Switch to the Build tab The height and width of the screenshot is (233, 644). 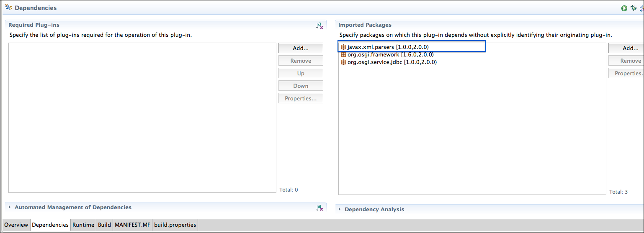pos(104,225)
